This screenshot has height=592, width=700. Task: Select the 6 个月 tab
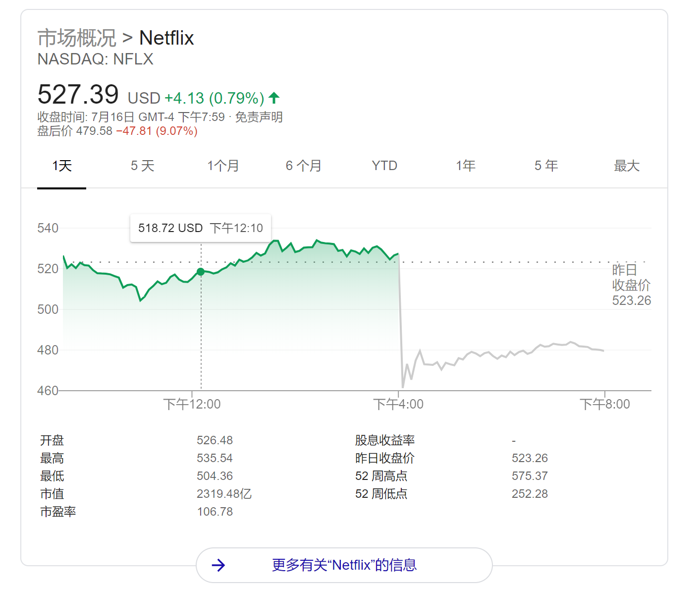coord(304,166)
